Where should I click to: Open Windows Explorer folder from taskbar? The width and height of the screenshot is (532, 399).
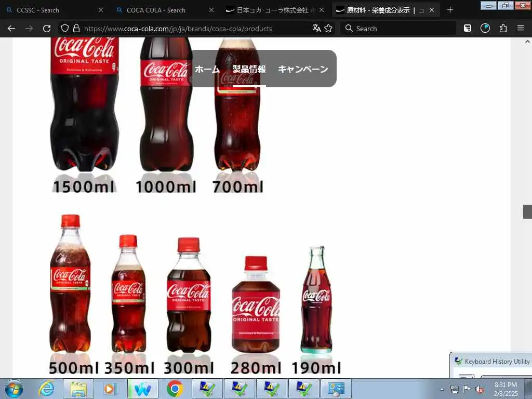(79, 389)
